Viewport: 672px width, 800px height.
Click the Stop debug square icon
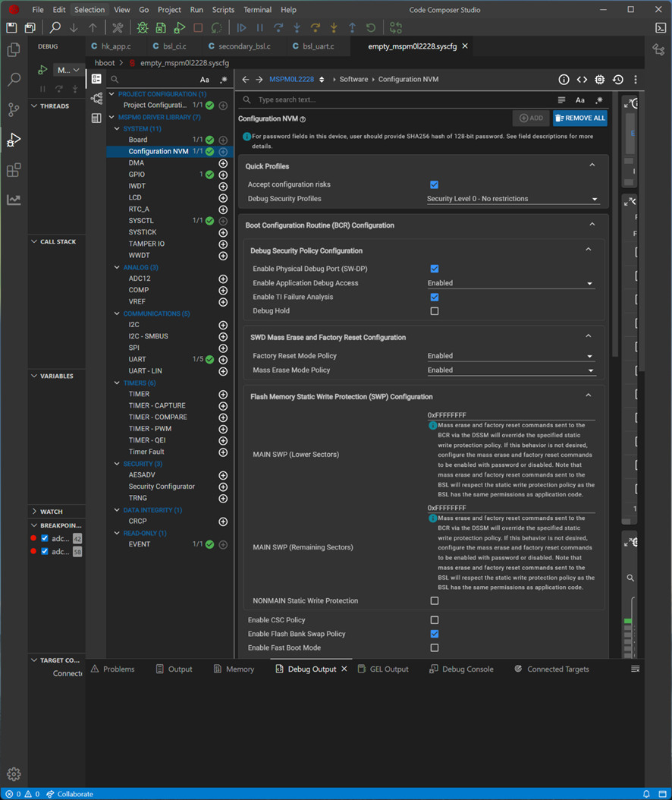pos(198,27)
